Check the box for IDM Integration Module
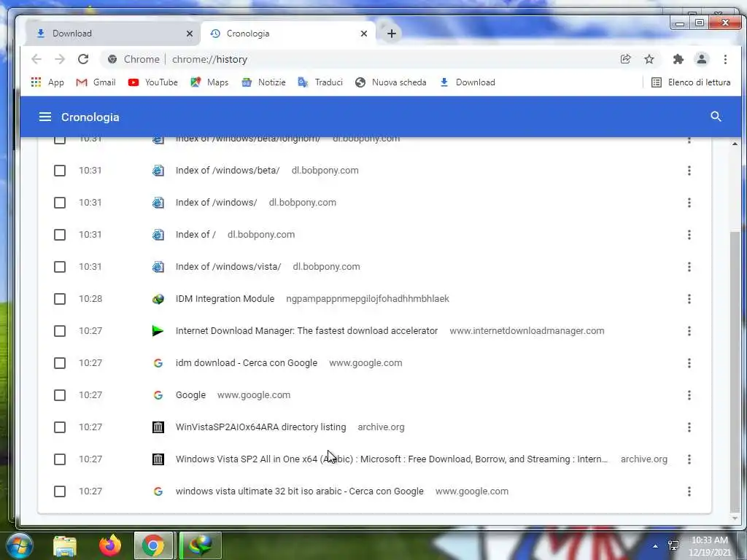 tap(60, 298)
